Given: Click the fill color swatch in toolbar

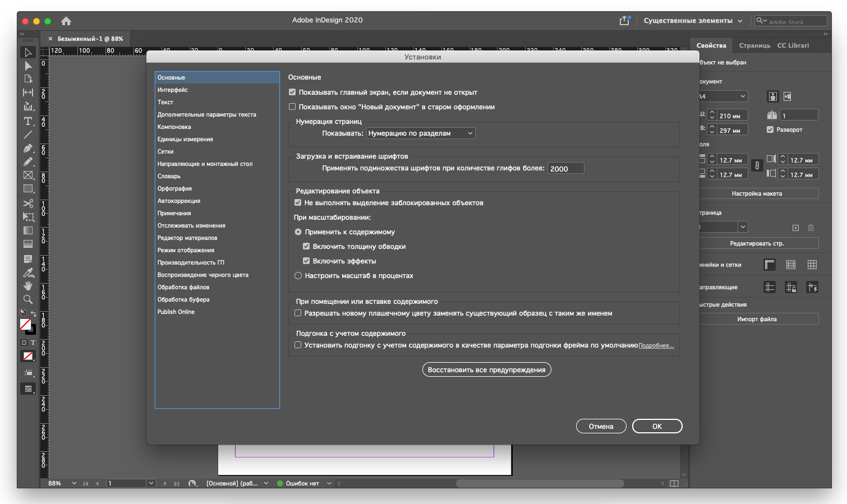Looking at the screenshot, I should [25, 325].
